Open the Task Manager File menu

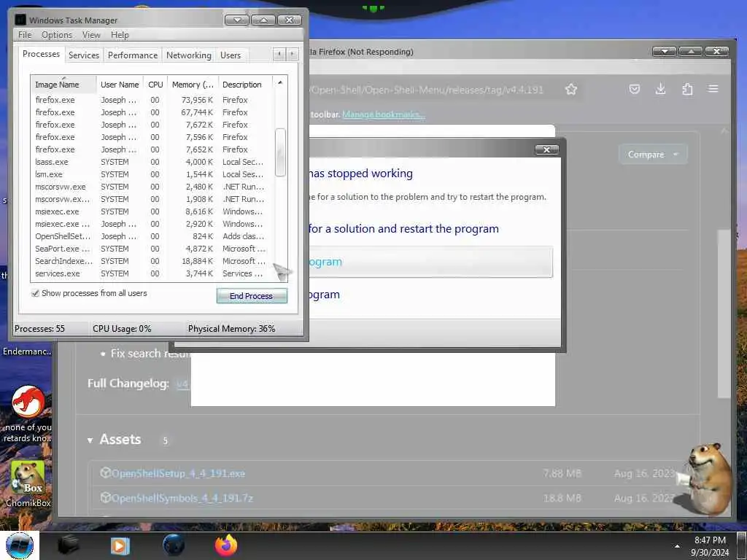coord(25,35)
